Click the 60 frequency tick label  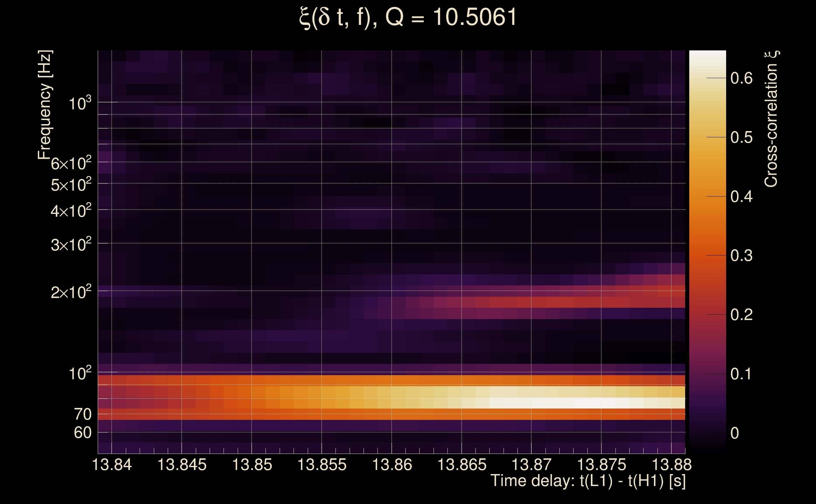point(82,433)
